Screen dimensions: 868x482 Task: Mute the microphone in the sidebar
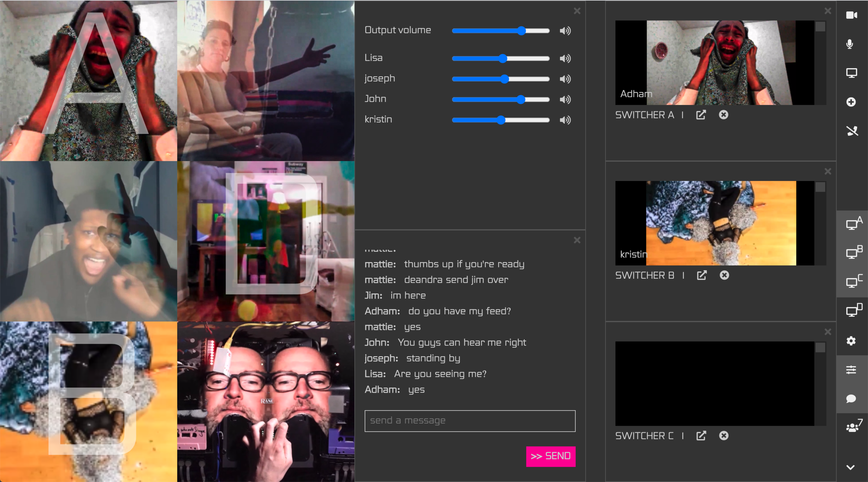850,44
